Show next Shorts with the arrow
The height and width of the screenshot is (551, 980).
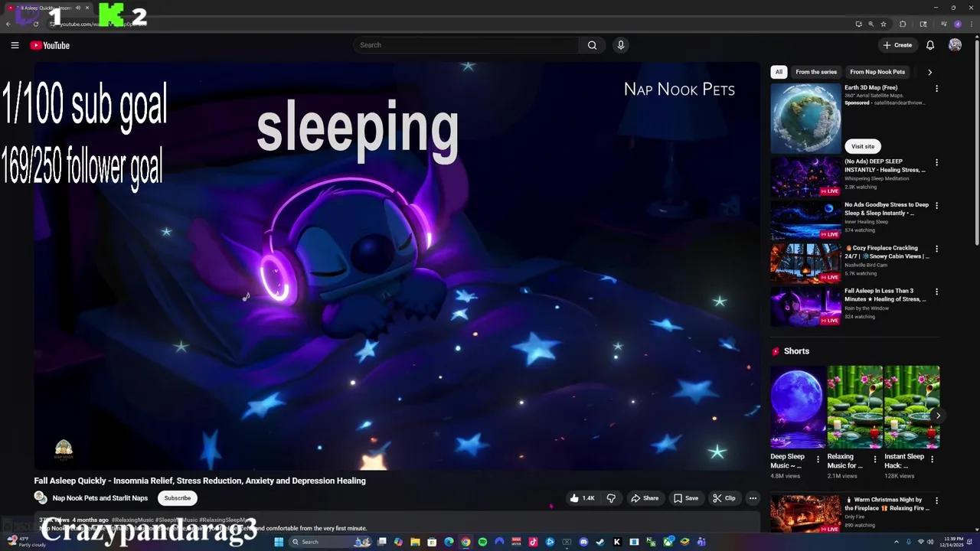(938, 416)
